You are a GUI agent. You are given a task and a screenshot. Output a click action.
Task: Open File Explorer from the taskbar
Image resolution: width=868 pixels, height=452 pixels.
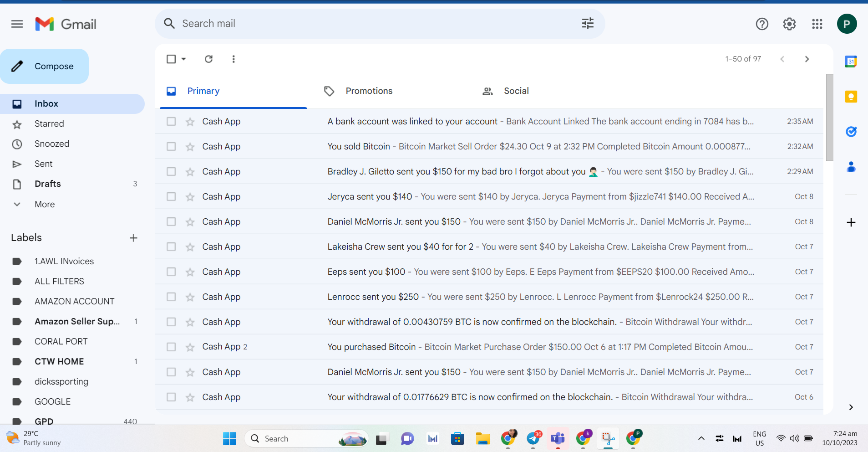[482, 438]
